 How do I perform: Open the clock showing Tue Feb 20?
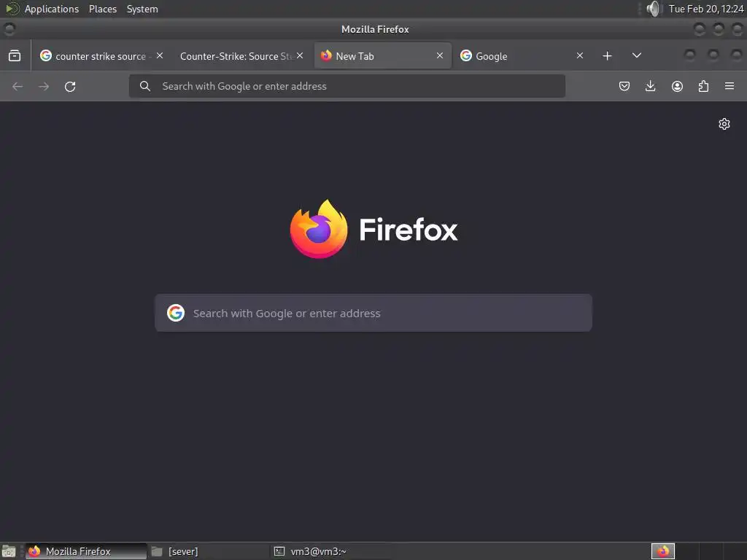click(706, 9)
